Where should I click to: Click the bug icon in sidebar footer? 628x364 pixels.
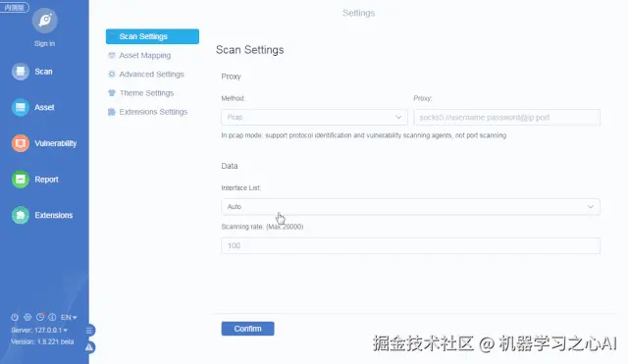27,317
